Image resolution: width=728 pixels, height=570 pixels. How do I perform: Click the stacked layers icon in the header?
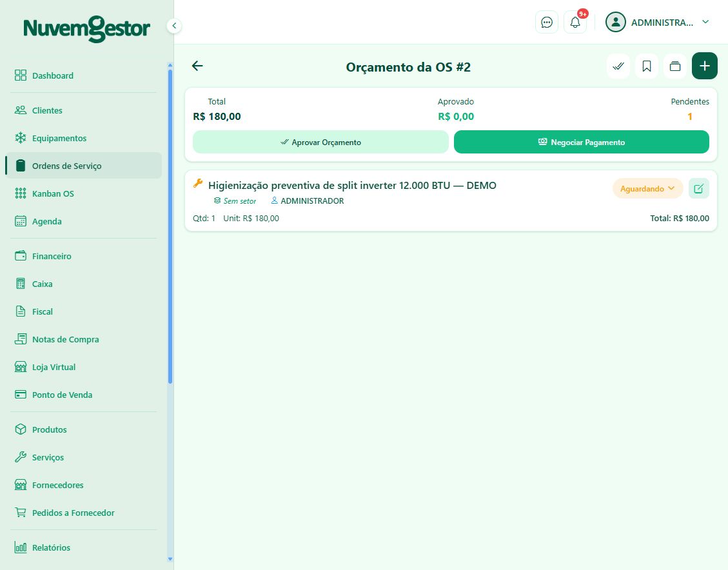point(675,66)
